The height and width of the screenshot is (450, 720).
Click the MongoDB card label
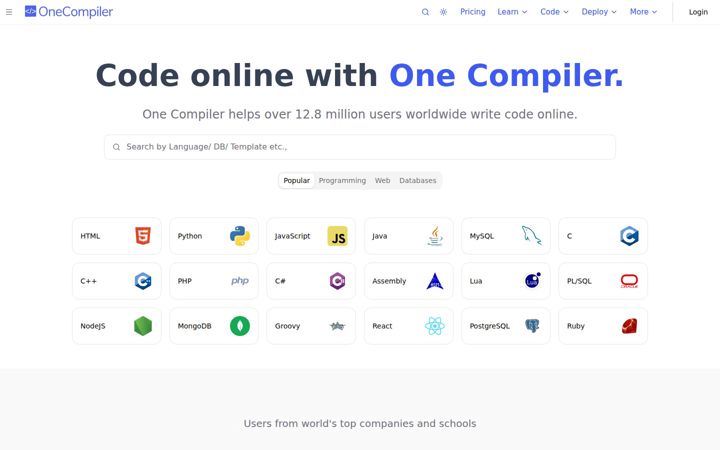(x=194, y=326)
